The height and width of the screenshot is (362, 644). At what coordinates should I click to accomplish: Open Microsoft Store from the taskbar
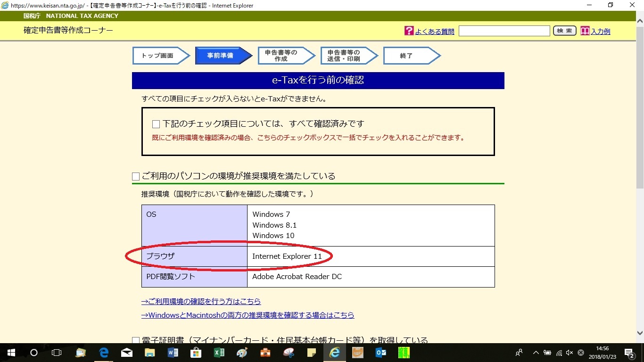coord(196,353)
